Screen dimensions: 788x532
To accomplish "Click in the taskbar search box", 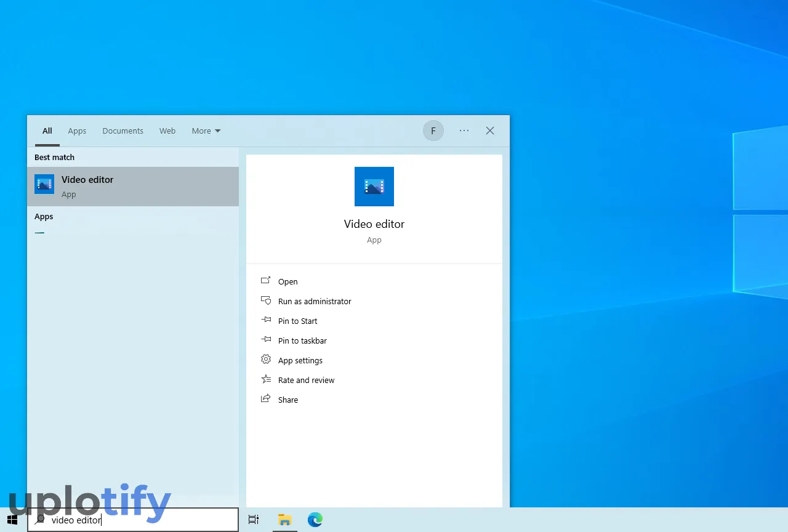I will click(133, 520).
